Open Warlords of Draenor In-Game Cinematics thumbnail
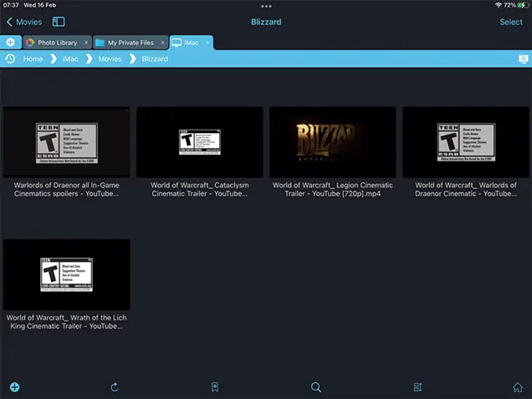The height and width of the screenshot is (399, 532). click(x=67, y=142)
